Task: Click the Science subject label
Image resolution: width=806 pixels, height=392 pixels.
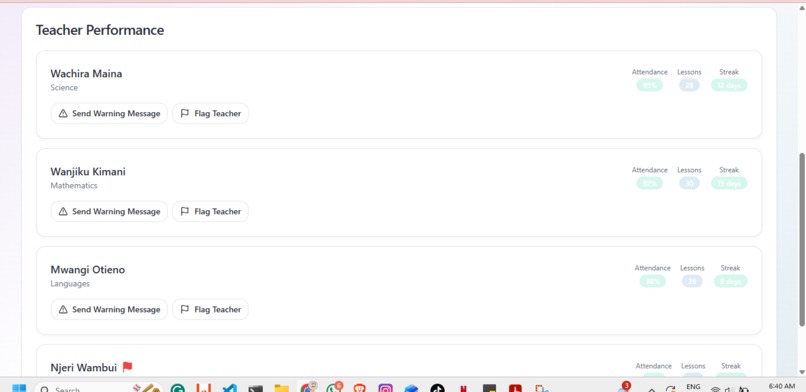Action: click(64, 88)
